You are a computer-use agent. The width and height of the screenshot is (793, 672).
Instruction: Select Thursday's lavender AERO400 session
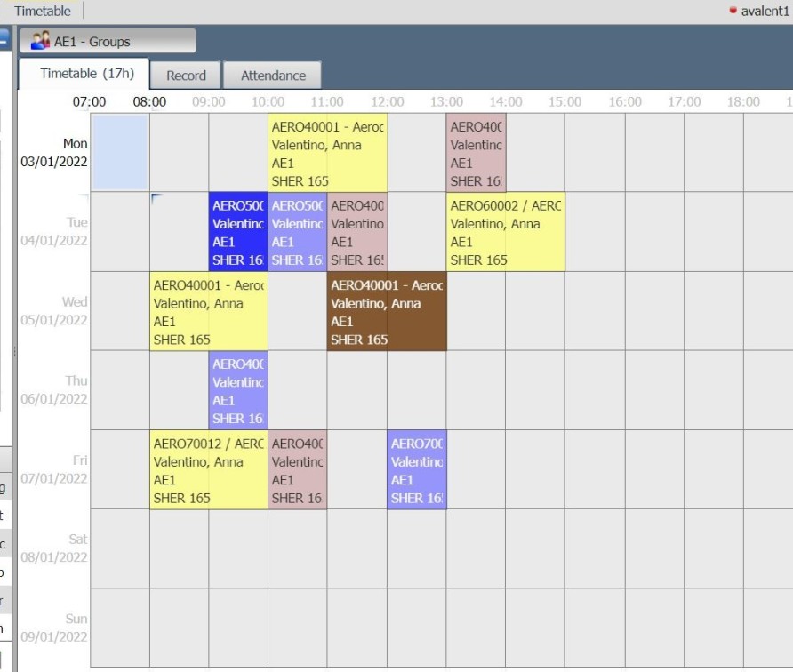237,390
